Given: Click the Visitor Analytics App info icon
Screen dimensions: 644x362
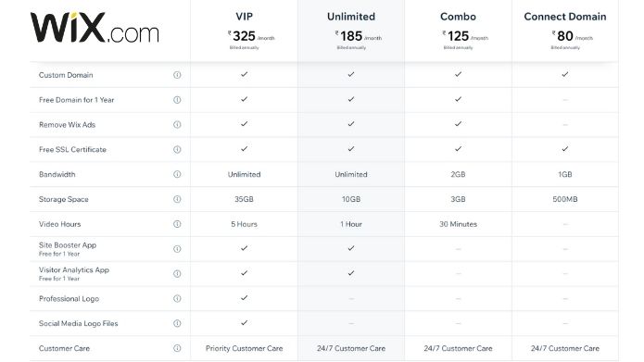Looking at the screenshot, I should [177, 274].
